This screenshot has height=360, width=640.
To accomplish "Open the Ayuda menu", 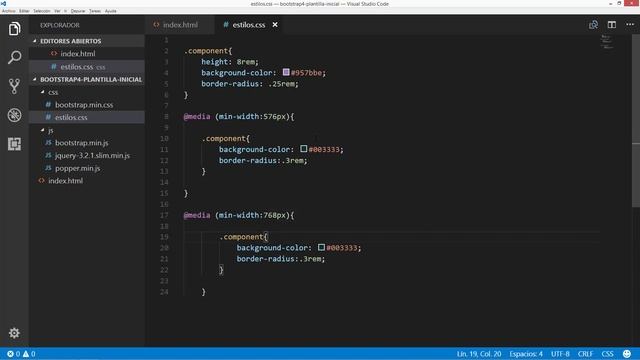I will coord(111,11).
